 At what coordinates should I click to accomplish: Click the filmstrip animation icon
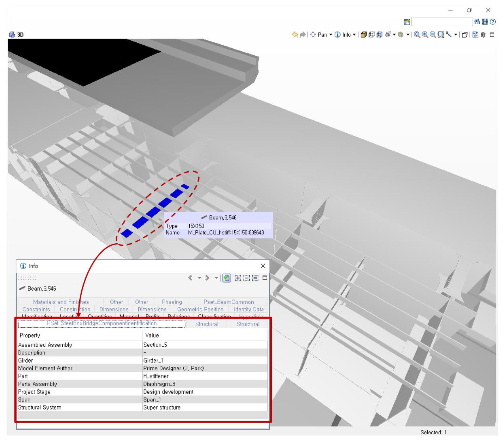point(485,22)
